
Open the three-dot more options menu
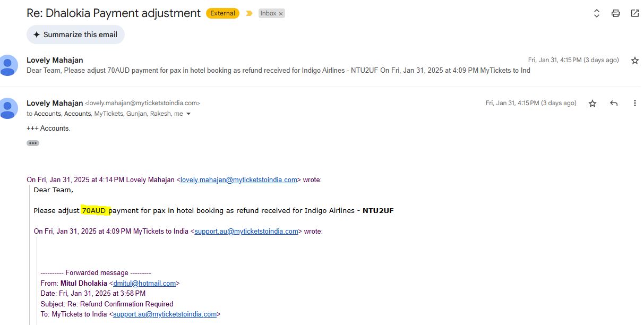point(634,104)
